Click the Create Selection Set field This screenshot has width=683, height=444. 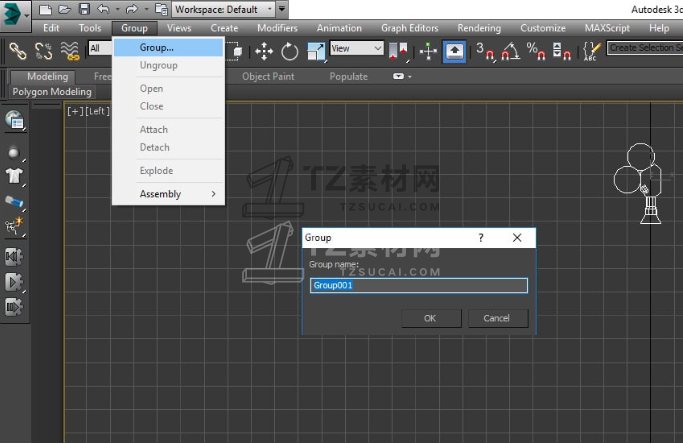(645, 47)
